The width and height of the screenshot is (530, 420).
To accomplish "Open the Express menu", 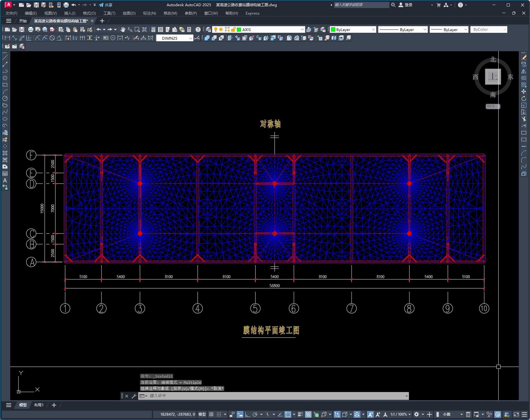I will coord(252,13).
